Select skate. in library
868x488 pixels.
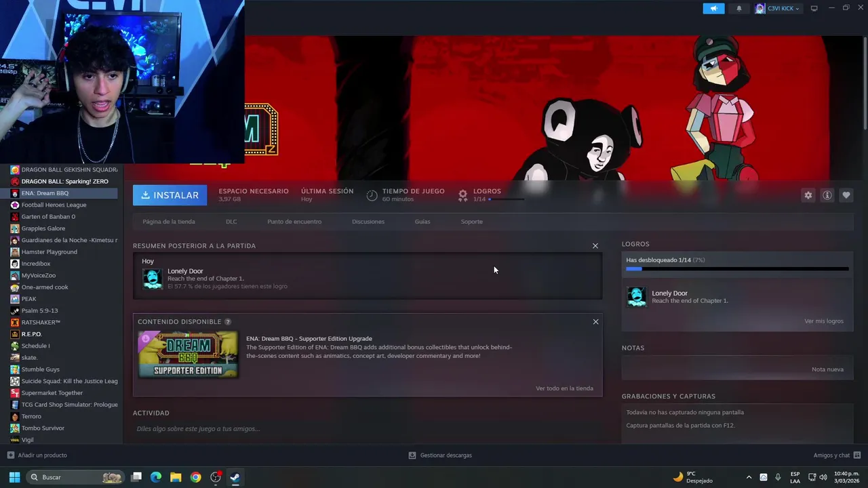coord(64,358)
